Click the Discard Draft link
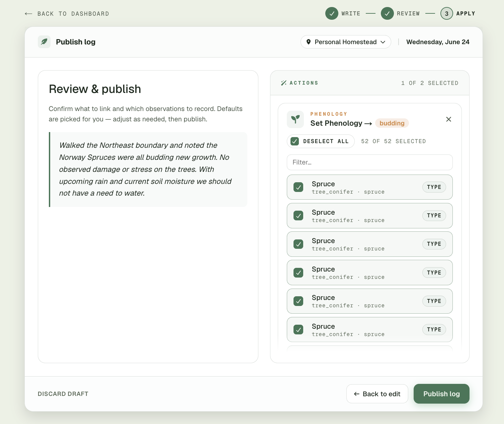The image size is (504, 424). pos(63,394)
